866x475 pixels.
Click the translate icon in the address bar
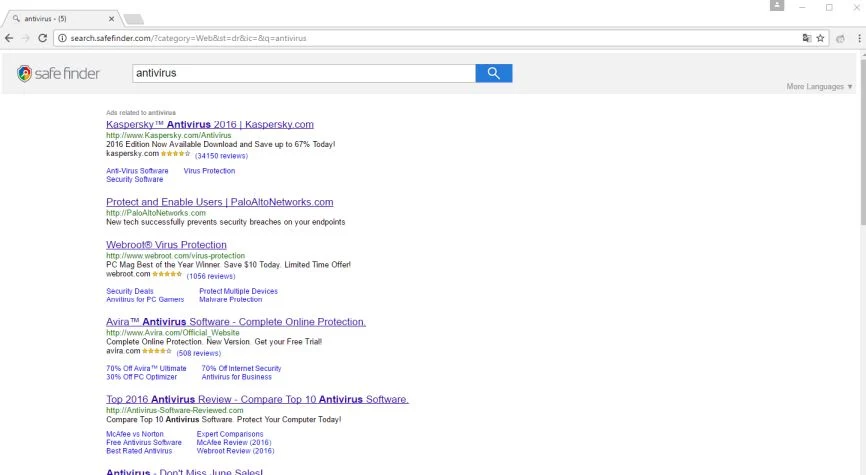pyautogui.click(x=807, y=38)
